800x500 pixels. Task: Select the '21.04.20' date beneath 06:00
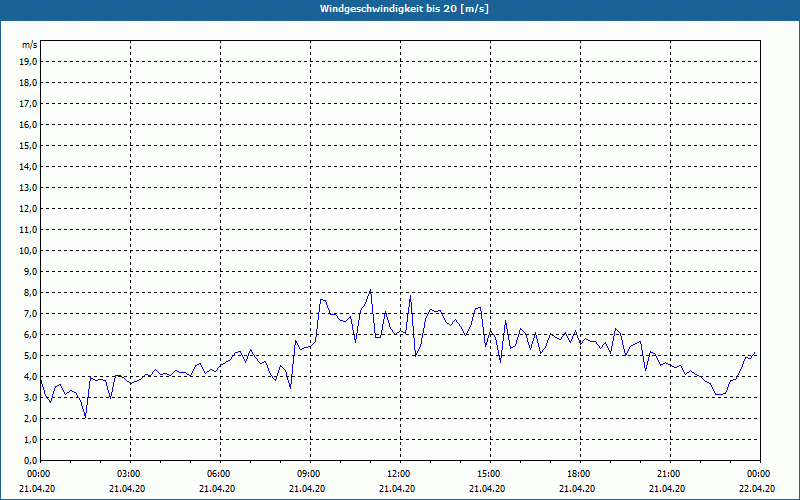click(x=217, y=489)
